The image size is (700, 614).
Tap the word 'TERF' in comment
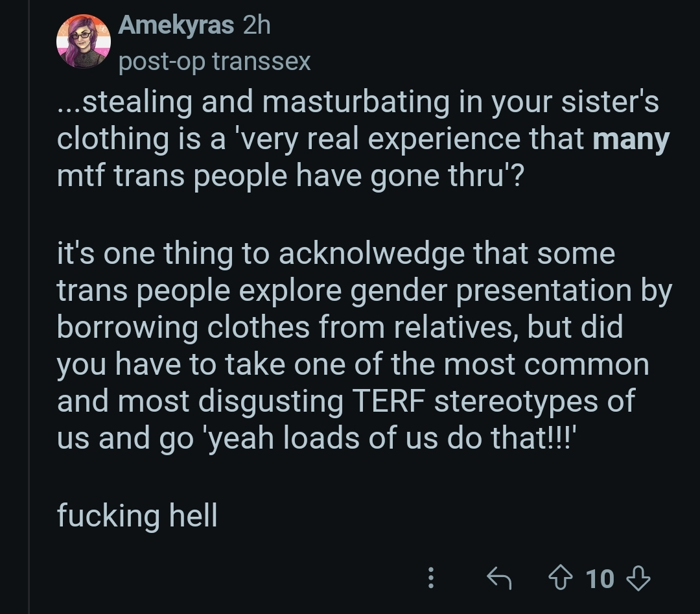coord(388,401)
